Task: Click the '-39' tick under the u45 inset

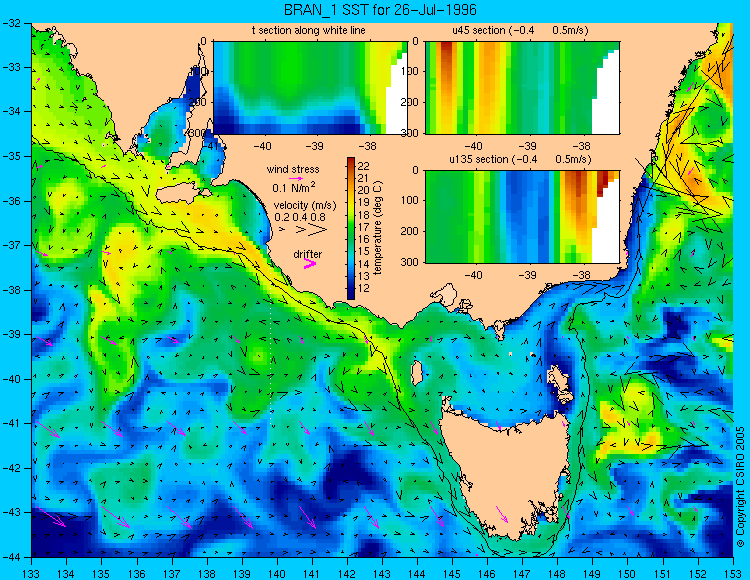Action: pyautogui.click(x=528, y=146)
